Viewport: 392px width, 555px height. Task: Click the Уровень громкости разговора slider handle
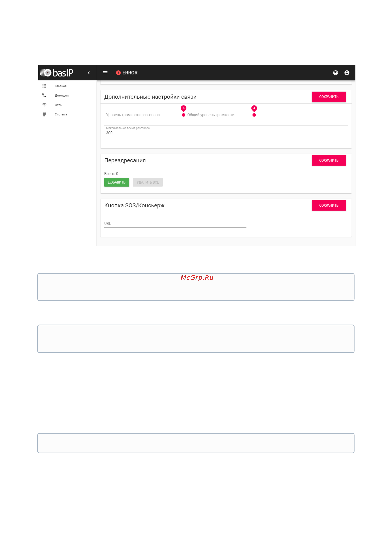[x=183, y=115]
